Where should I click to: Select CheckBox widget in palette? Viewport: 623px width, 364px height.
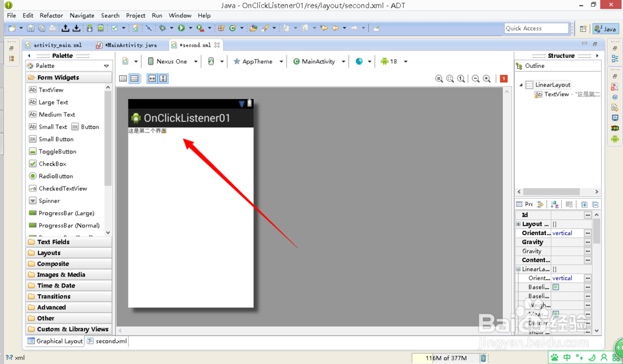48,164
